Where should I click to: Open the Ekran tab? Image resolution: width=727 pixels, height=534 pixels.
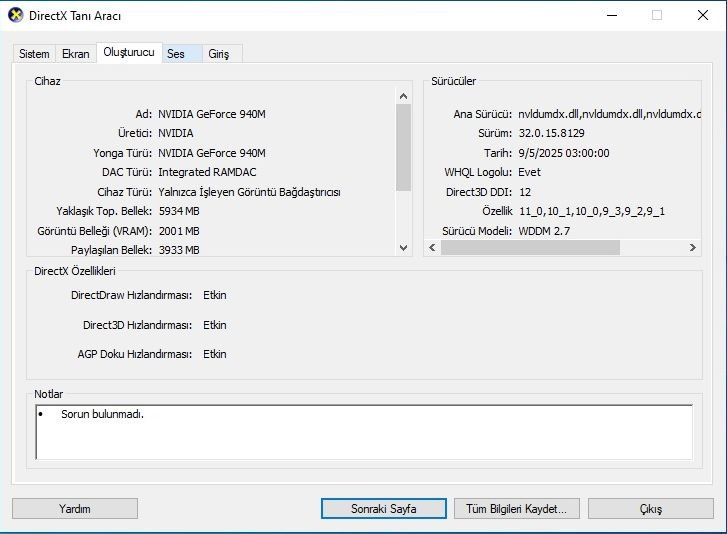(75, 54)
